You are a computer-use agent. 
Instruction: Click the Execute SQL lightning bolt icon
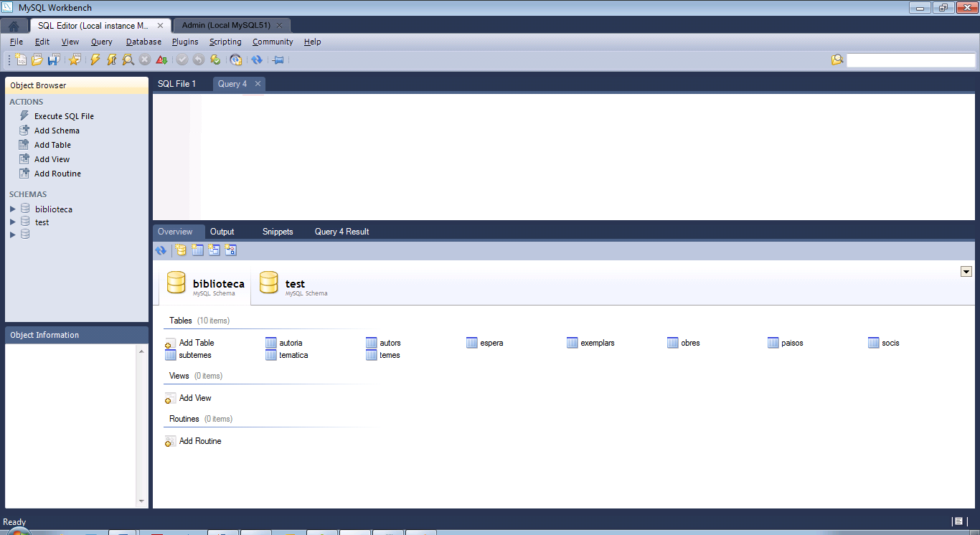(x=95, y=60)
